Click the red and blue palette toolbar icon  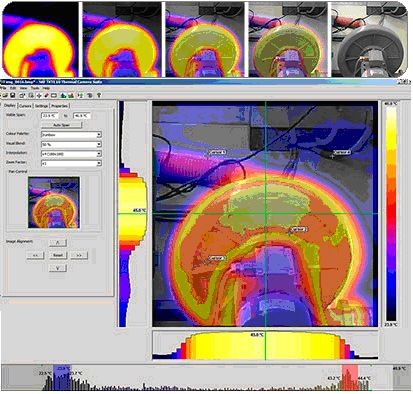tap(46, 96)
